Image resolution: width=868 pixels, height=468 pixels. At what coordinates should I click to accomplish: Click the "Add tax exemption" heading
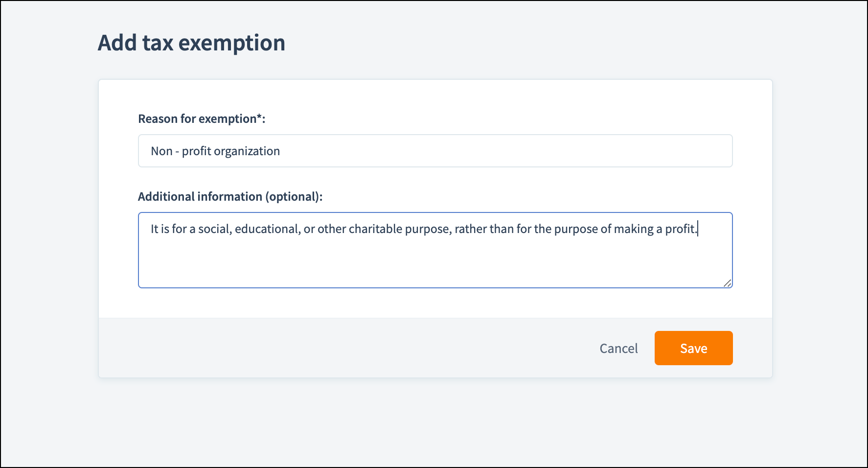(x=191, y=43)
